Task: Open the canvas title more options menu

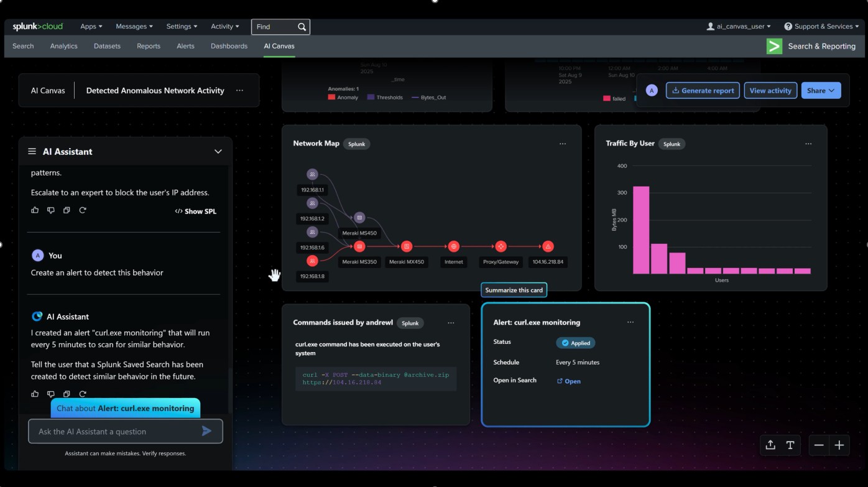Action: 239,90
